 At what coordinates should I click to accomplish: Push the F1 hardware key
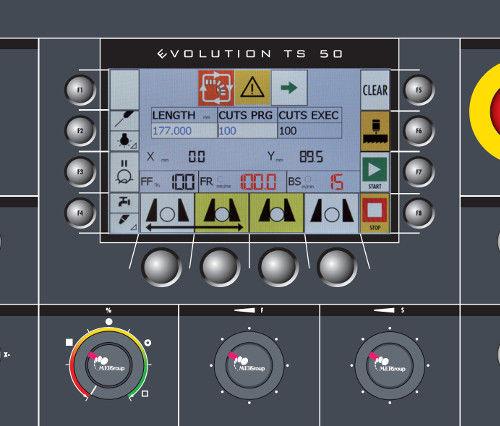click(80, 90)
